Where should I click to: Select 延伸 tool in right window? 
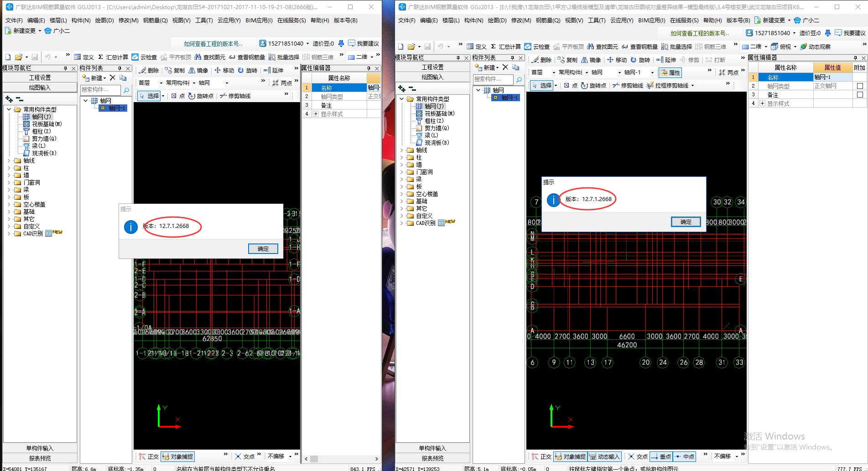coord(666,60)
